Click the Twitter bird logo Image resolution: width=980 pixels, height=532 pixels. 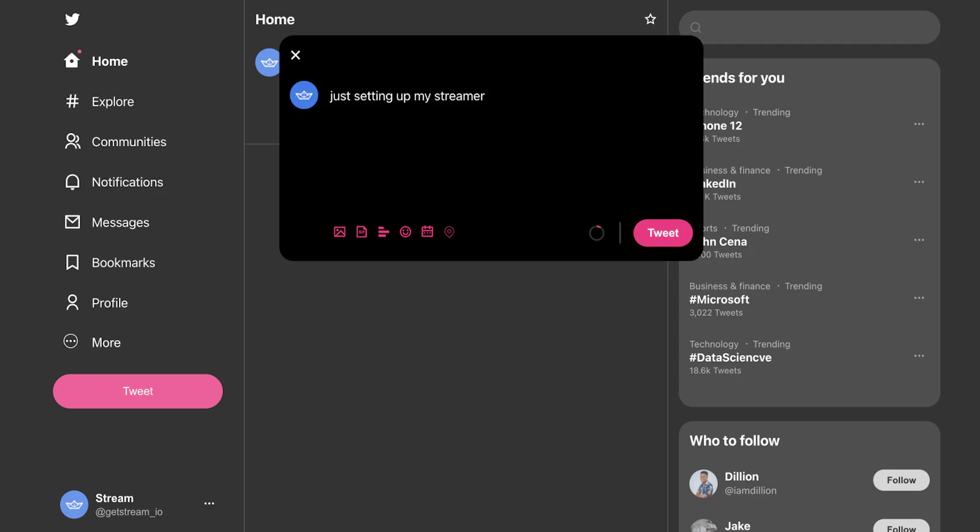point(72,20)
